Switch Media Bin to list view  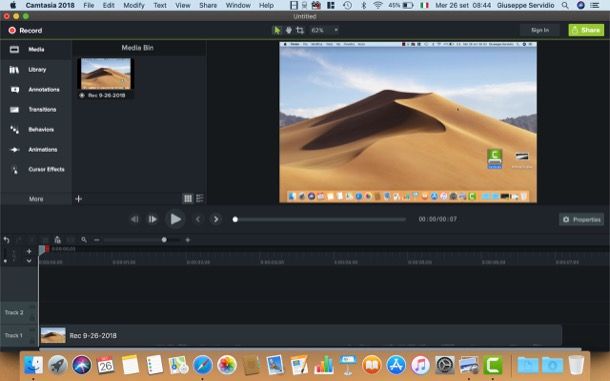pyautogui.click(x=200, y=199)
